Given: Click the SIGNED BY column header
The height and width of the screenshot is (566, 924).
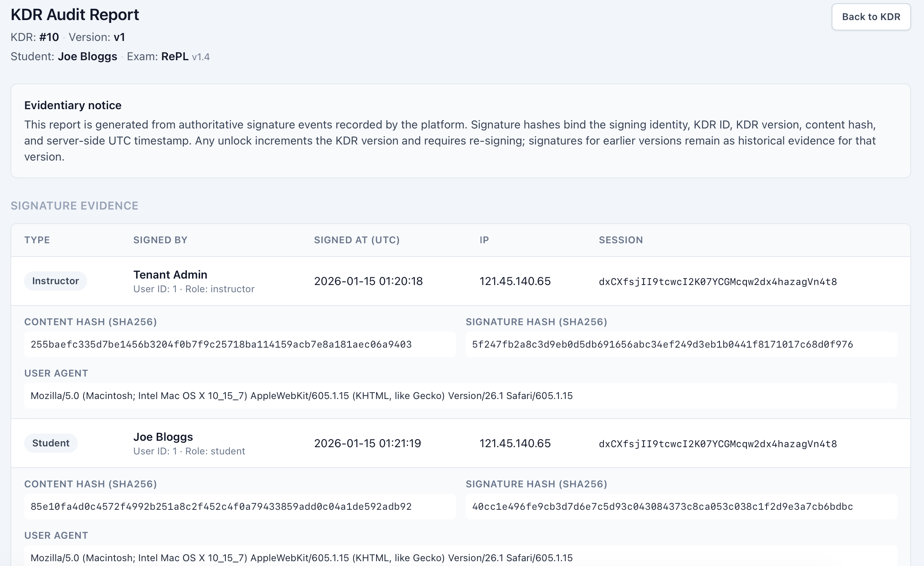Looking at the screenshot, I should pyautogui.click(x=160, y=240).
